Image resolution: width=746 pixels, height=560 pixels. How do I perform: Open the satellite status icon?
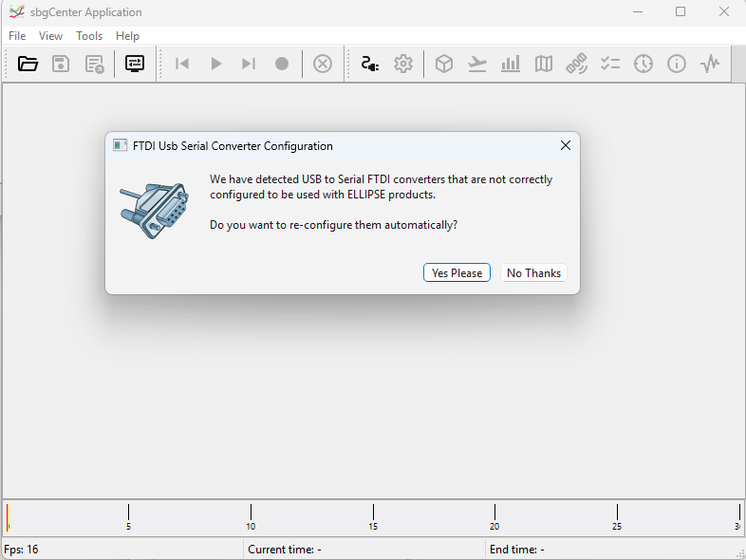pyautogui.click(x=576, y=64)
